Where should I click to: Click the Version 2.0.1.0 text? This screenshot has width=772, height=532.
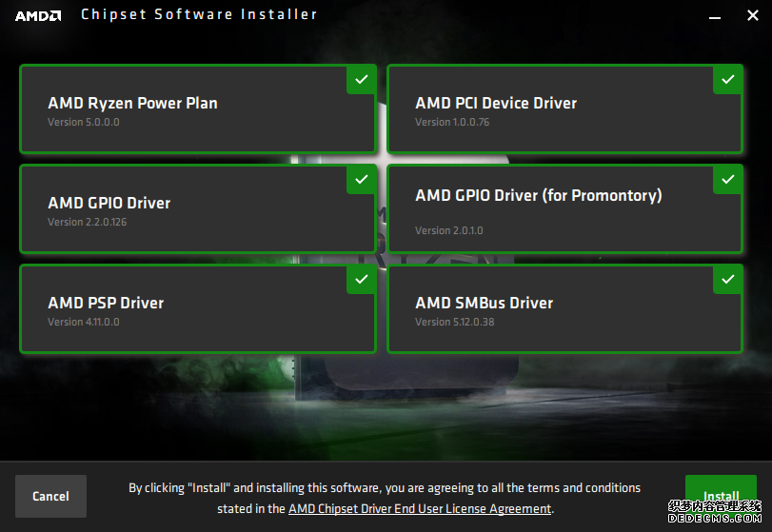(x=449, y=230)
